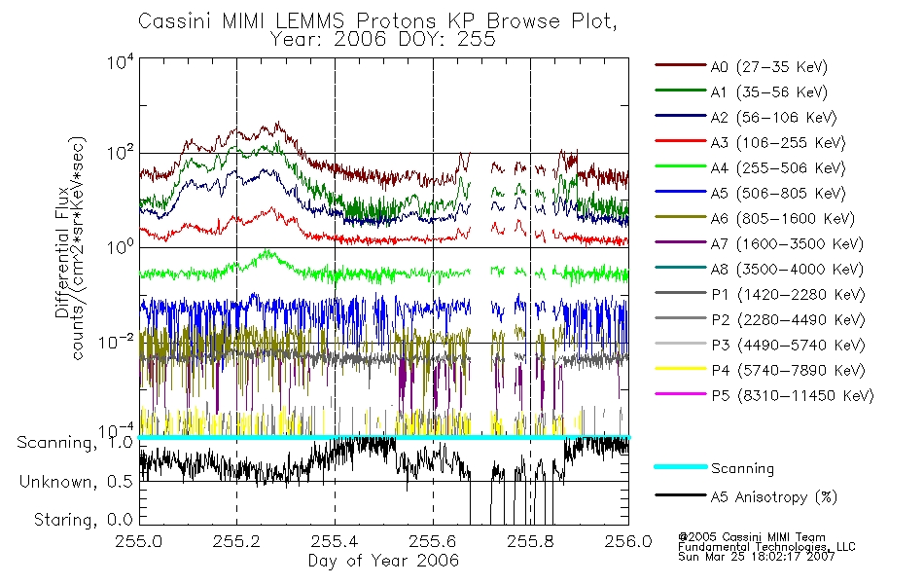Click the A8 (3500-4000 KeV) legend label
Screen dimensions: 924x584
pos(787,270)
